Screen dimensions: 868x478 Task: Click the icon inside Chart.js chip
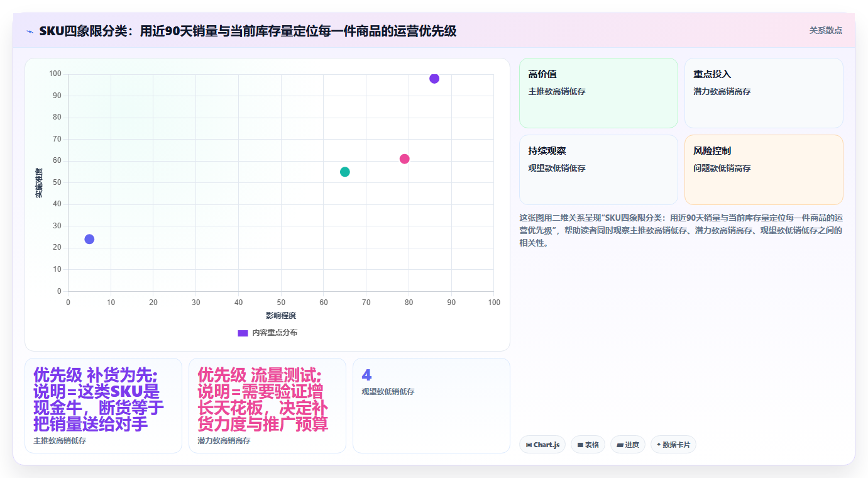[529, 445]
